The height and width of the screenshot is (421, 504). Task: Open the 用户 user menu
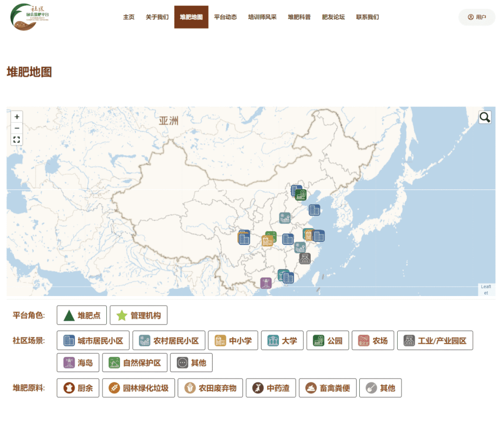click(x=476, y=17)
